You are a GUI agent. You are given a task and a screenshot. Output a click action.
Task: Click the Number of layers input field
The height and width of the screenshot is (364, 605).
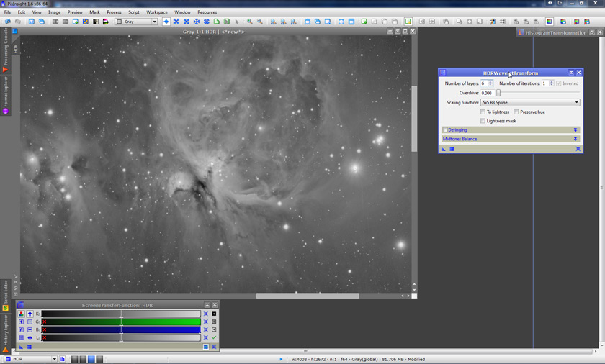coord(485,83)
